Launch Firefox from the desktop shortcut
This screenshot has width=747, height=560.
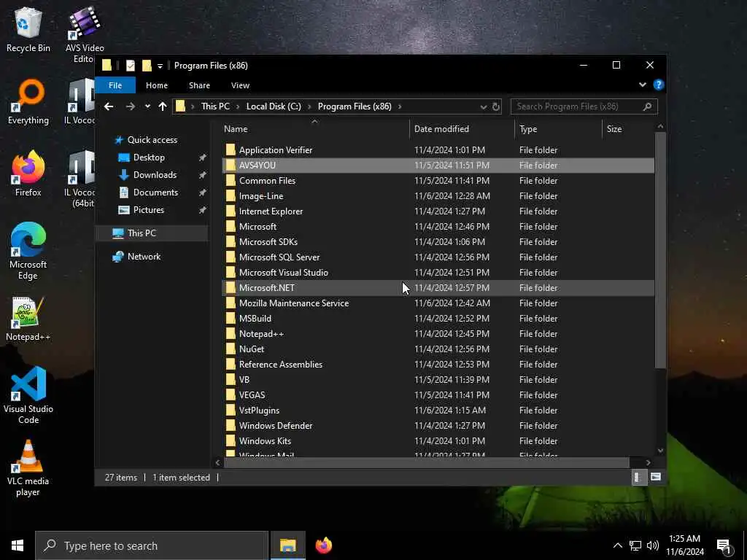click(x=28, y=174)
